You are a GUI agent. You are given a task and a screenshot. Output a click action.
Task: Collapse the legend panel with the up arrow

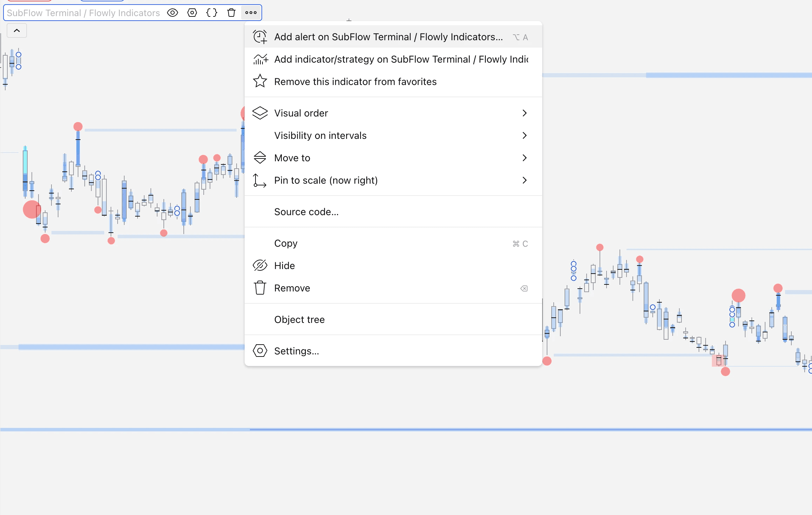point(16,30)
